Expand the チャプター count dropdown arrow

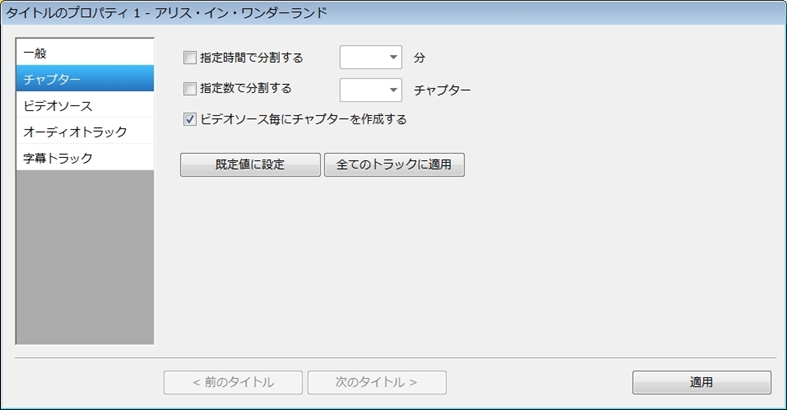[394, 90]
